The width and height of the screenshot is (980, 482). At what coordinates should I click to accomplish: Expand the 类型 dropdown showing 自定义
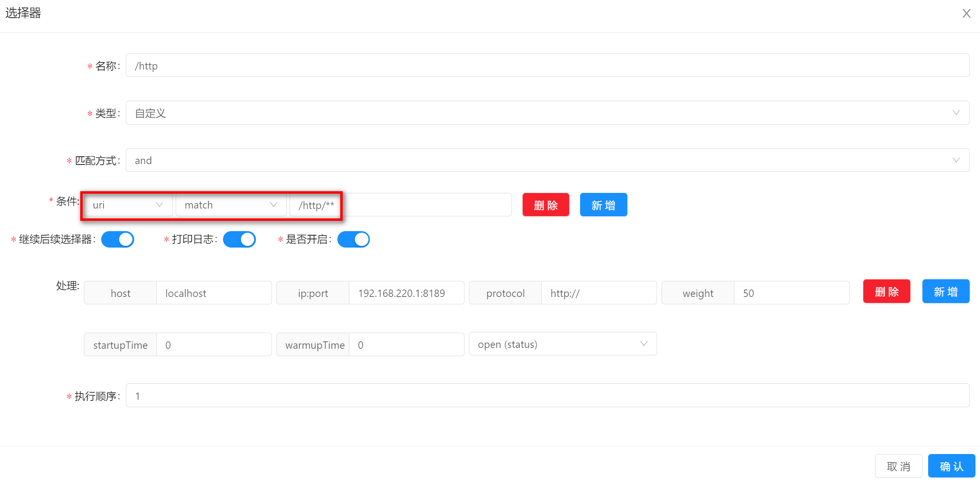(547, 113)
